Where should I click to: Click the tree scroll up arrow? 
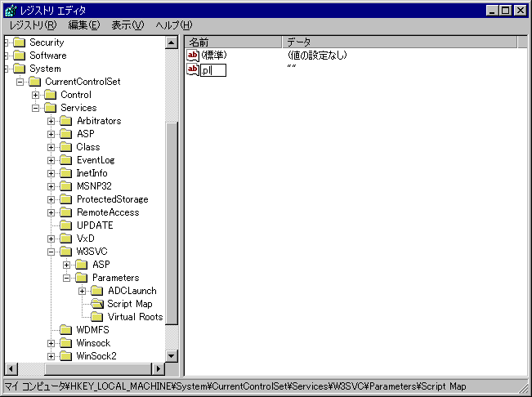point(172,42)
